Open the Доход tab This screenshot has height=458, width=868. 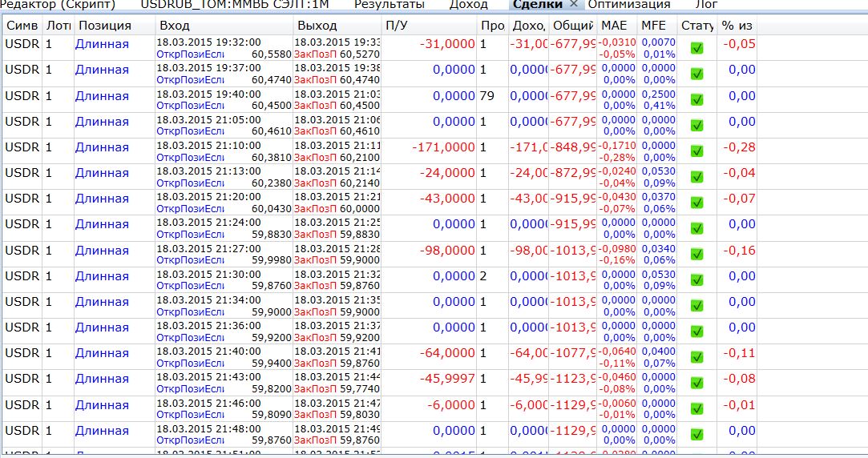pyautogui.click(x=468, y=5)
